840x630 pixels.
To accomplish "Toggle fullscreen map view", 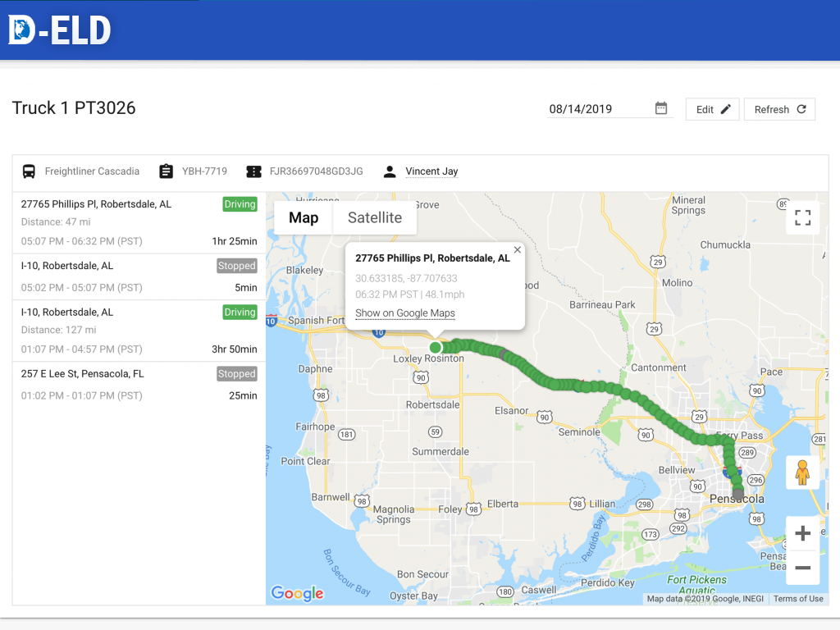I will [x=802, y=217].
